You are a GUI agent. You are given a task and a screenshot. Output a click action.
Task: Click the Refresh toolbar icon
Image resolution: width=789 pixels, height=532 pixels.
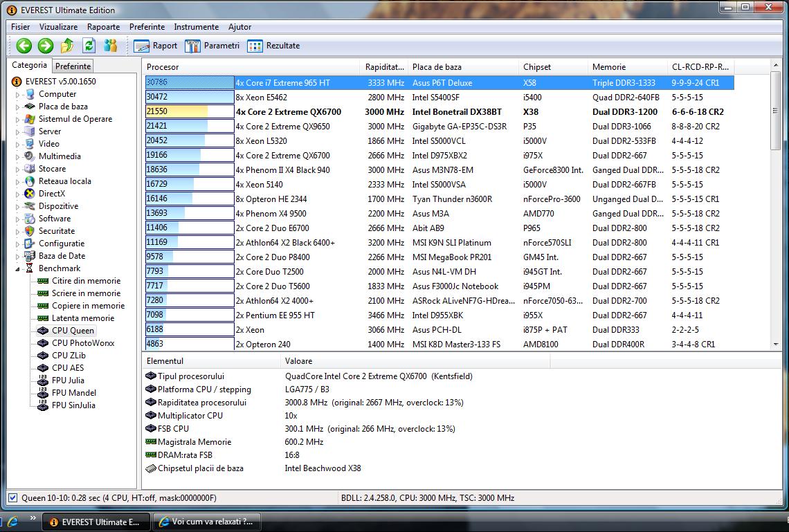coord(89,46)
